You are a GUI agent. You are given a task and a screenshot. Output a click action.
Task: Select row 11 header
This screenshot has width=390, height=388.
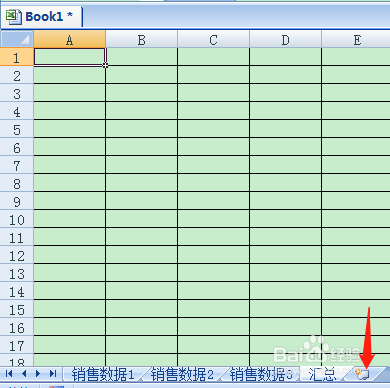tap(17, 237)
